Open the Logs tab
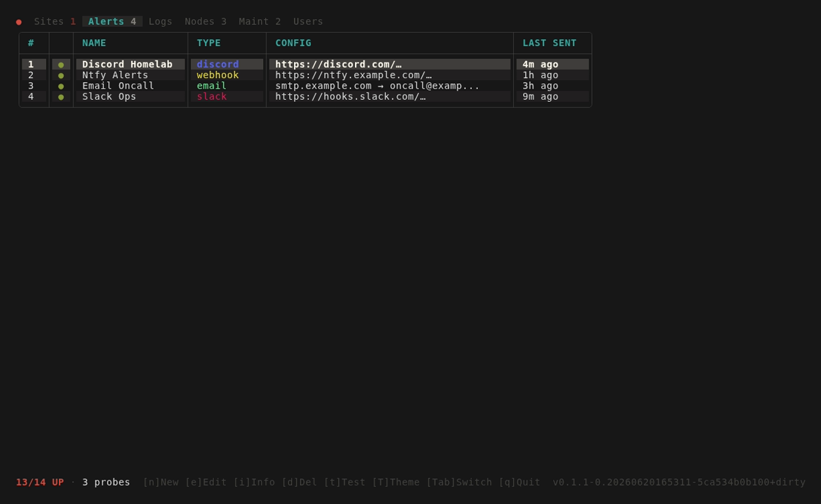 (161, 22)
